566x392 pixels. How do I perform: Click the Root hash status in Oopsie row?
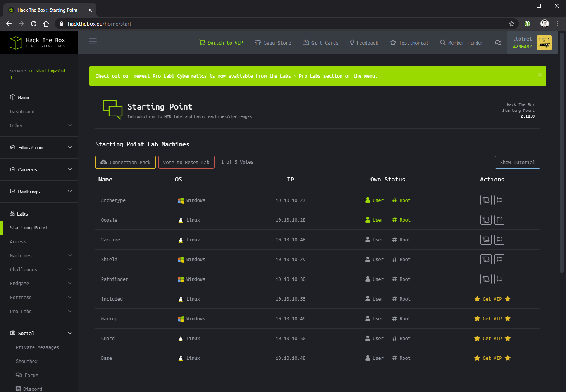click(401, 220)
